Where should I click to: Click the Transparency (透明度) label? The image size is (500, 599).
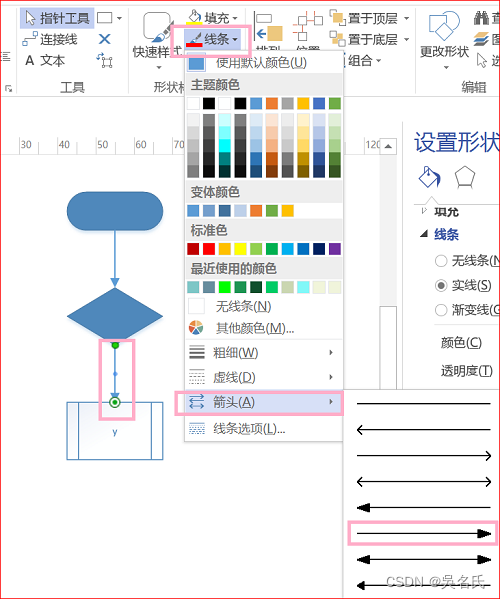467,371
